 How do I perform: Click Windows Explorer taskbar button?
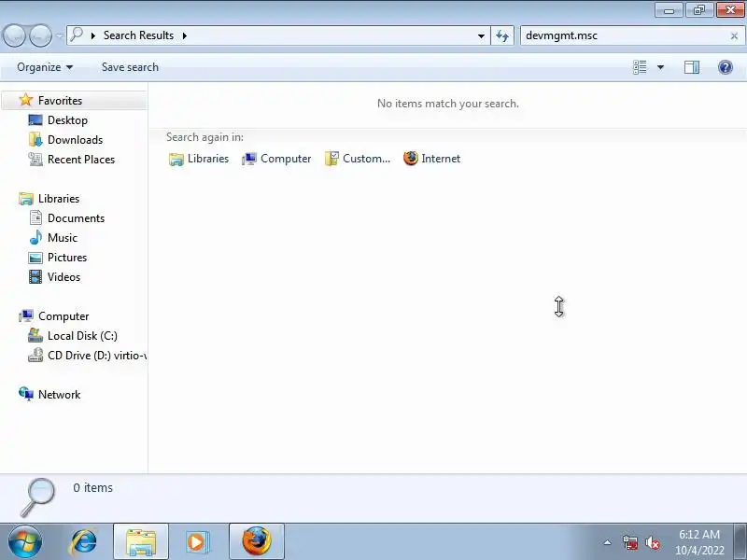[141, 542]
